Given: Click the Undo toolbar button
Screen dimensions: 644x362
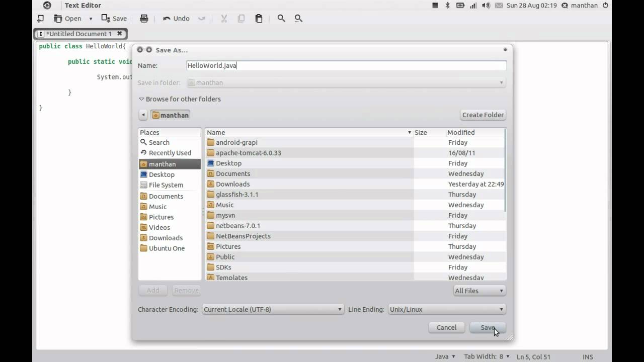Looking at the screenshot, I should tap(176, 19).
